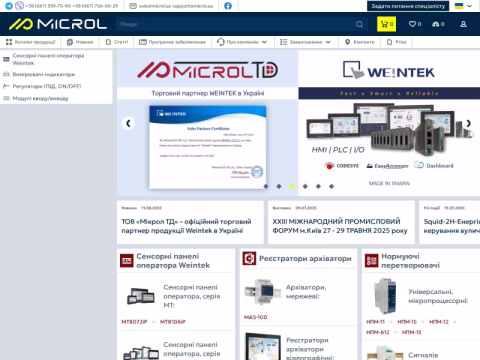This screenshot has height=360, width=480.
Task: Open the Price menu item
Action: pos(397,42)
